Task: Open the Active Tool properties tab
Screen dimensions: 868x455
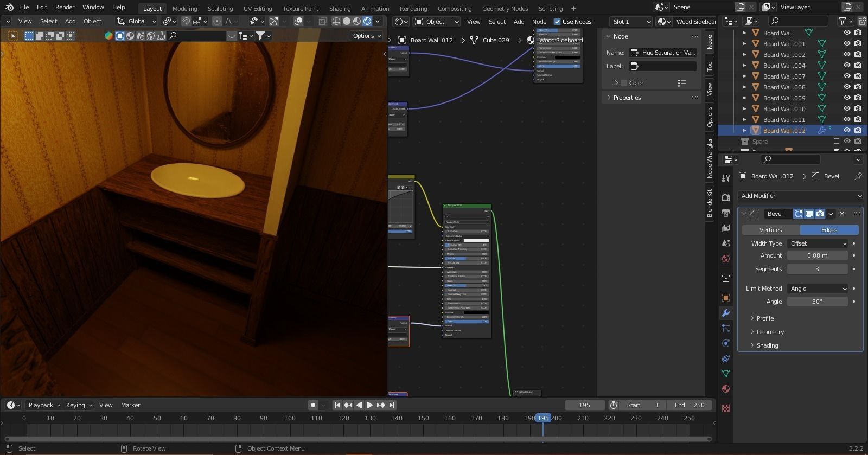Action: (726, 178)
